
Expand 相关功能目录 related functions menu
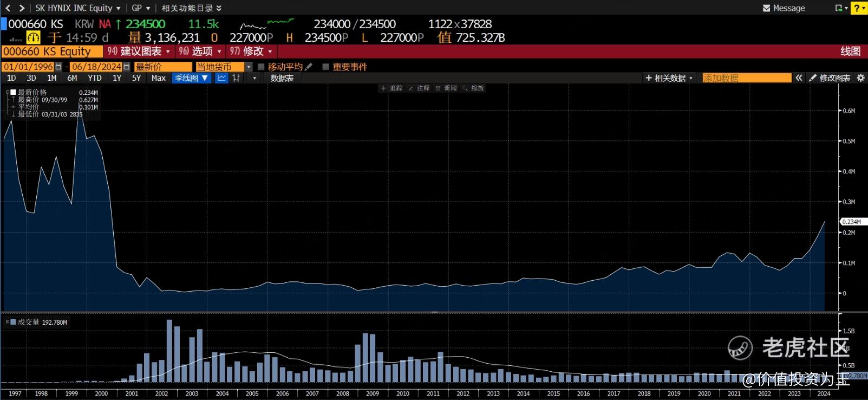(x=192, y=8)
